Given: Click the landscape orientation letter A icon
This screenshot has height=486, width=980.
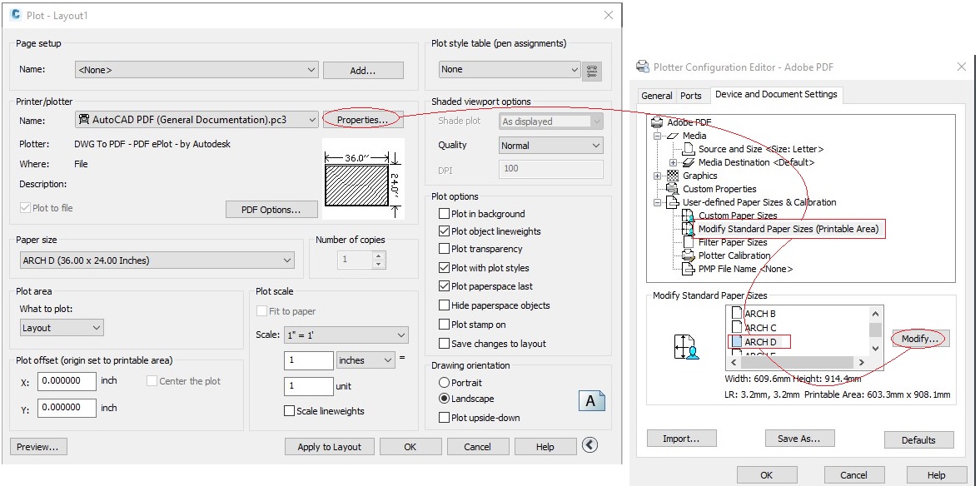Looking at the screenshot, I should coord(592,400).
